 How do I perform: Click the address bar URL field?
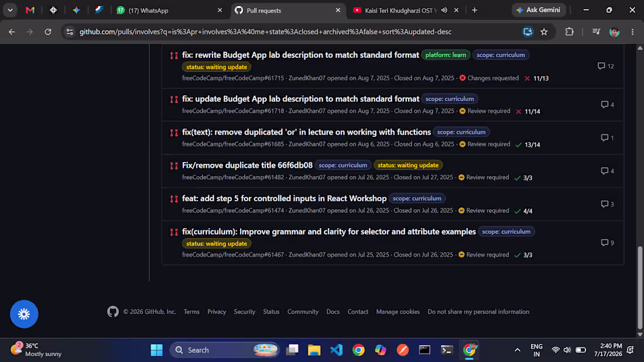265,32
